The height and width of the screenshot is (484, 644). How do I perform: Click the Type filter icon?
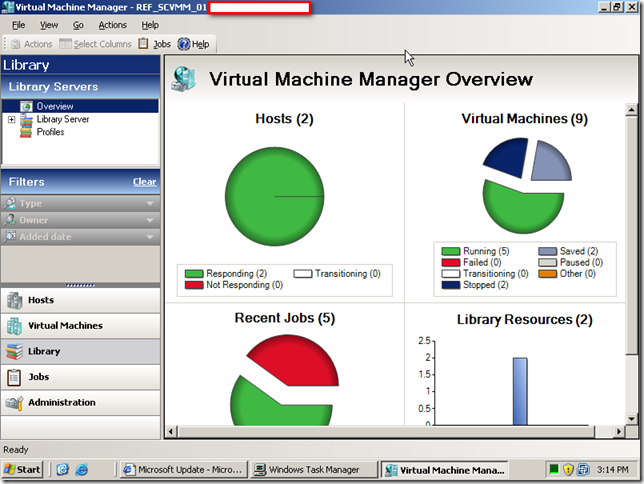10,203
